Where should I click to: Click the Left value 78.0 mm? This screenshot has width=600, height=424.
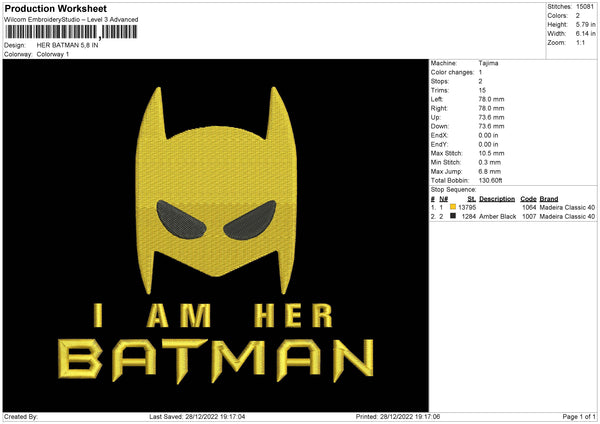pyautogui.click(x=491, y=99)
